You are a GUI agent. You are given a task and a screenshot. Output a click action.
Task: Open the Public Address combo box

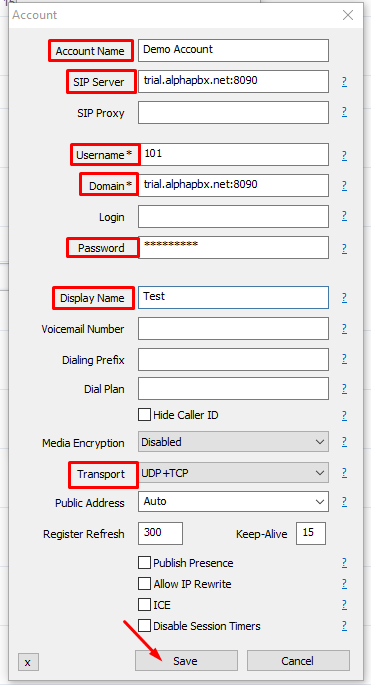pos(233,502)
